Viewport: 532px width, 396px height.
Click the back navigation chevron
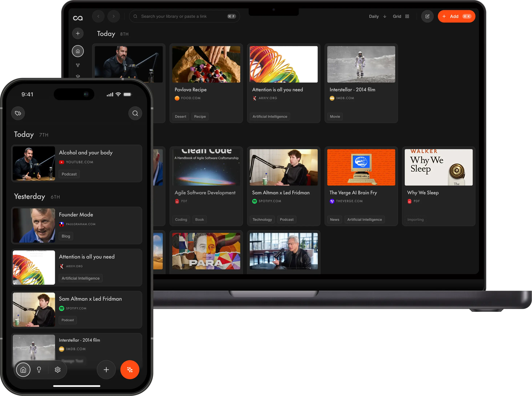point(98,16)
